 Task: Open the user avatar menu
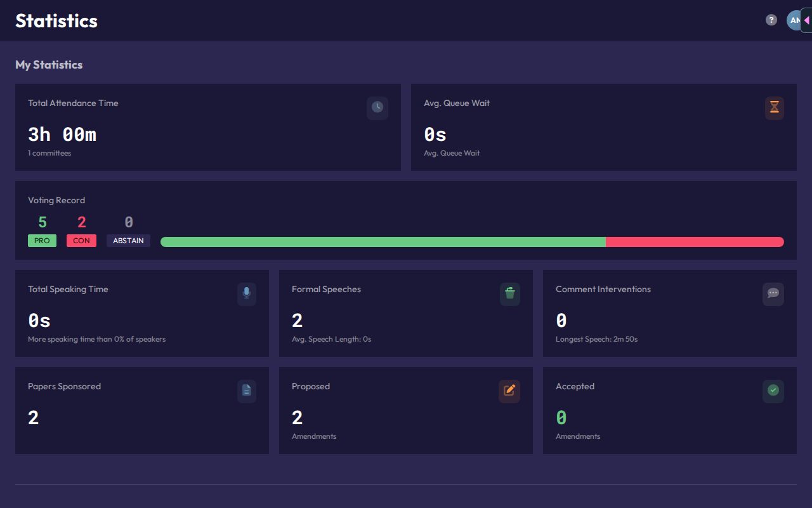tap(794, 20)
